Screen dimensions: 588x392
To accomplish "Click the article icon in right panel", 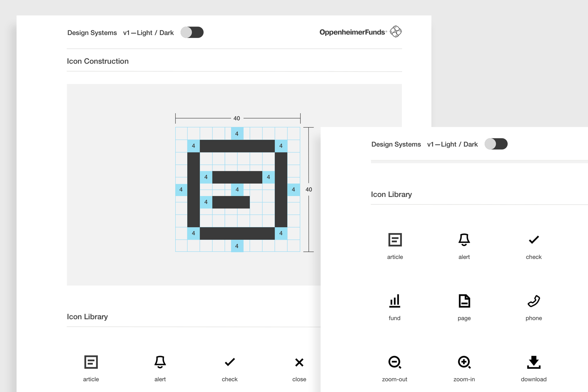I will point(395,240).
